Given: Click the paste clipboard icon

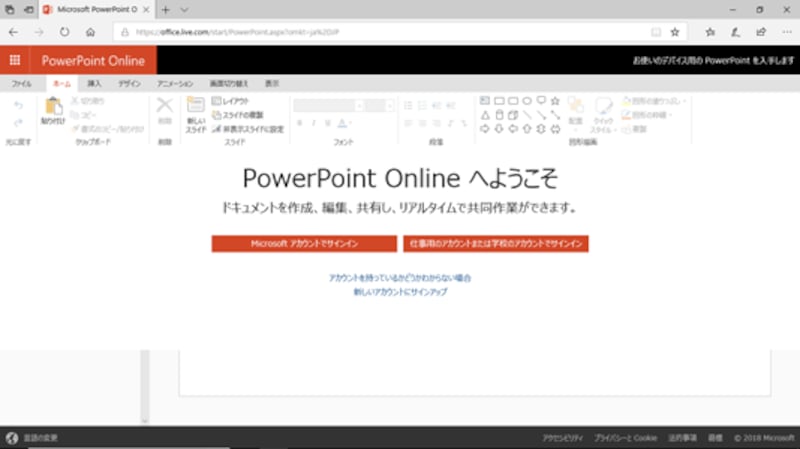Looking at the screenshot, I should tap(53, 107).
